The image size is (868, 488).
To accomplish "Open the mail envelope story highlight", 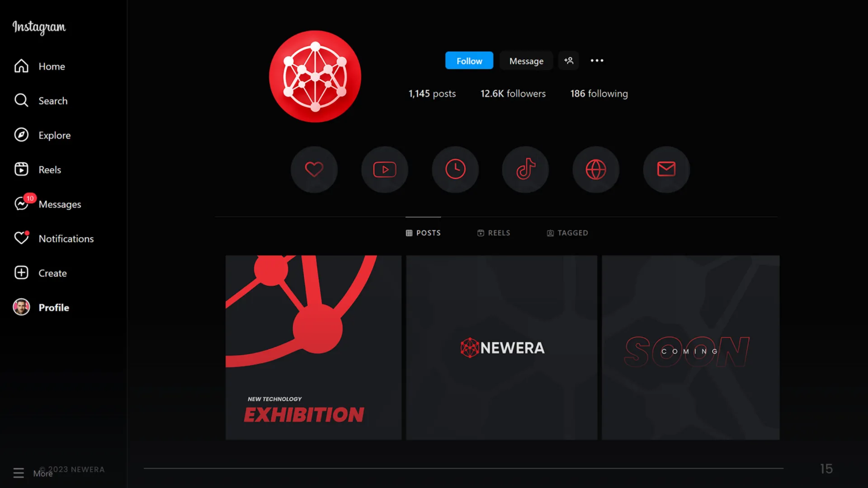I will click(x=666, y=169).
